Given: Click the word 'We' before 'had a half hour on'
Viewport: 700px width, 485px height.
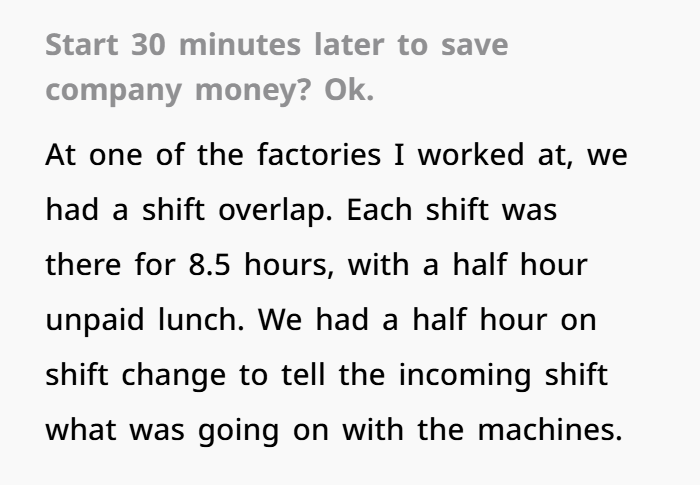Looking at the screenshot, I should pyautogui.click(x=280, y=321).
